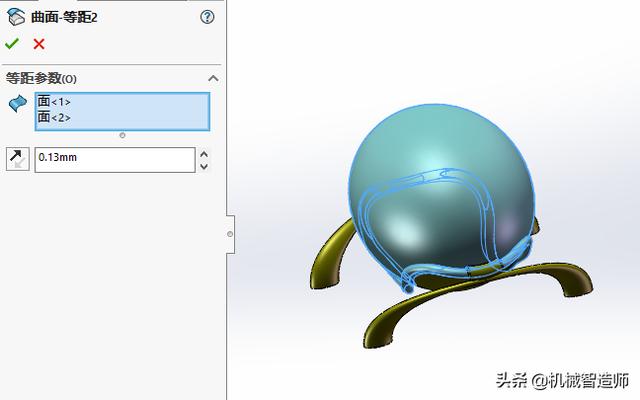Toggle the flip offset direction button
This screenshot has width=640, height=400.
(x=17, y=159)
